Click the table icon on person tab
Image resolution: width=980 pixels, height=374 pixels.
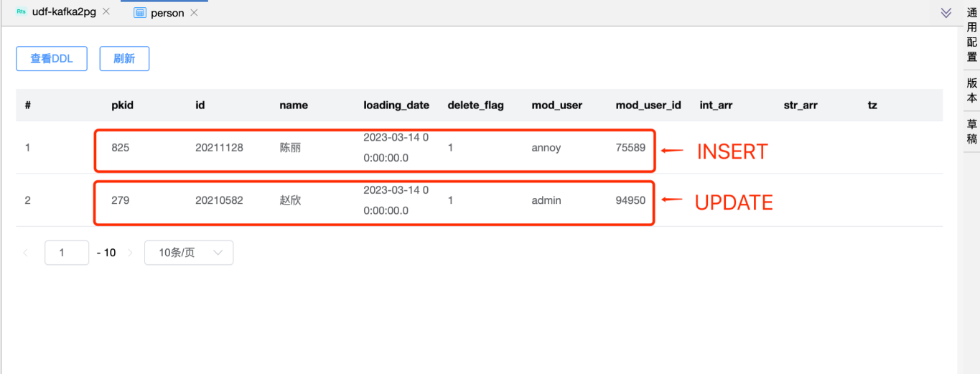click(x=140, y=13)
